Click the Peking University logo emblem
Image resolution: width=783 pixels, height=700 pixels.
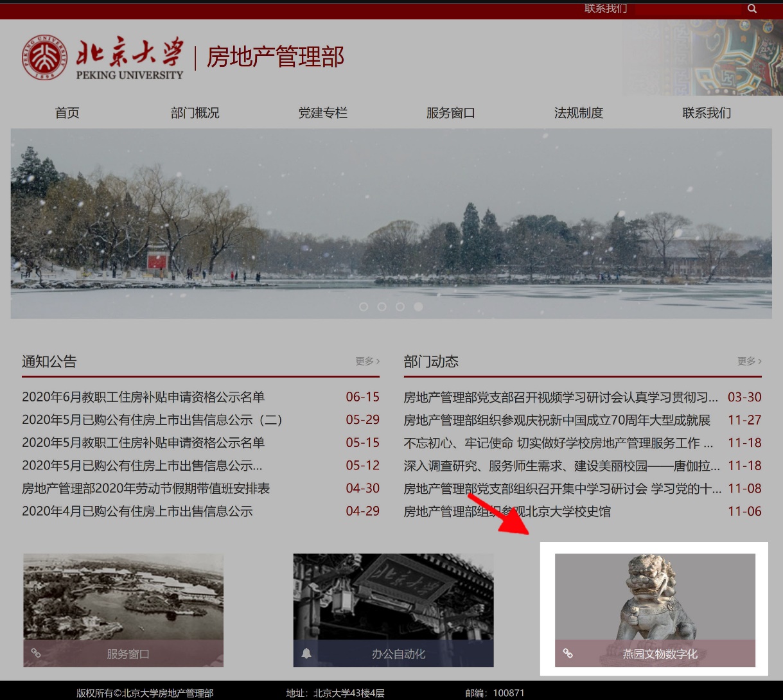(44, 58)
